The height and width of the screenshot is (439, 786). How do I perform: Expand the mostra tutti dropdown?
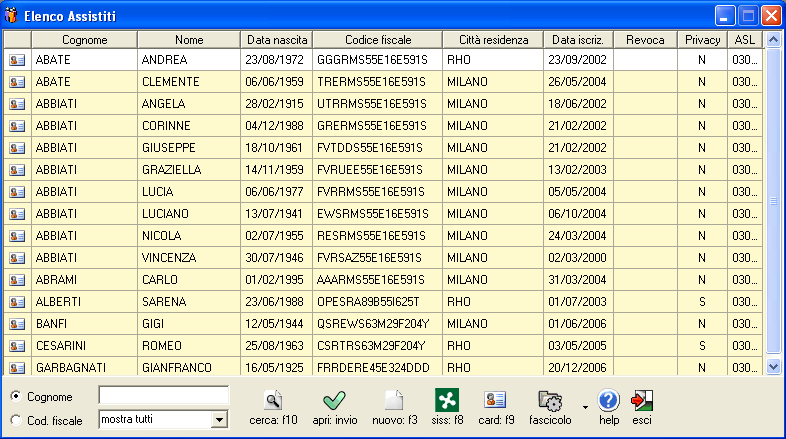[x=220, y=420]
